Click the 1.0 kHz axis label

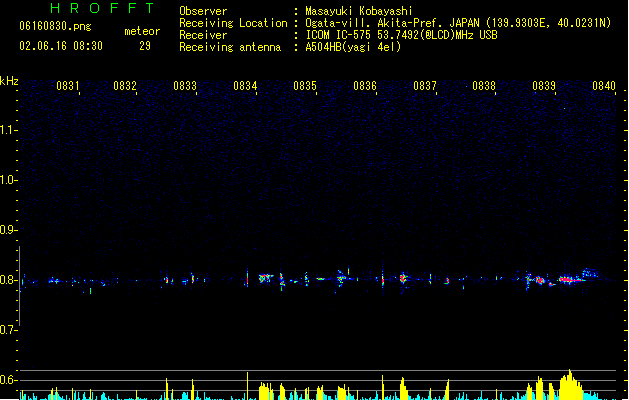[x=8, y=180]
